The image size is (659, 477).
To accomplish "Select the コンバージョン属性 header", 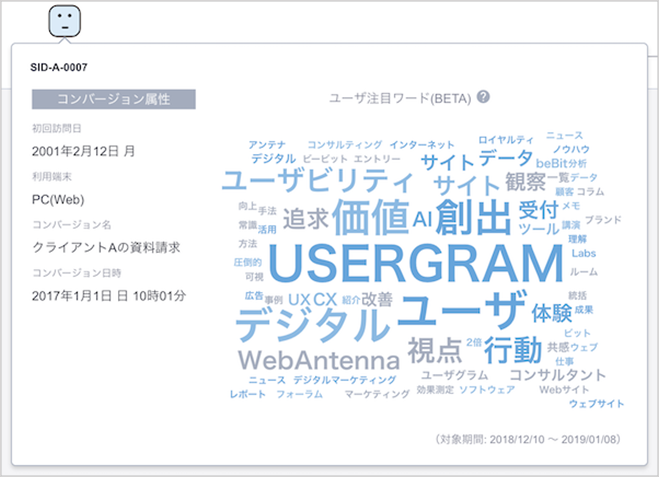I will pos(113,98).
